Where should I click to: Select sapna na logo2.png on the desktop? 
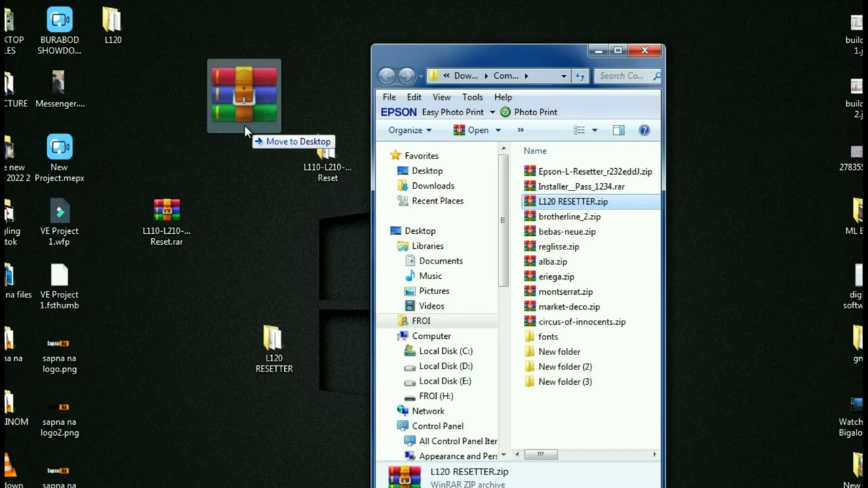click(x=59, y=419)
